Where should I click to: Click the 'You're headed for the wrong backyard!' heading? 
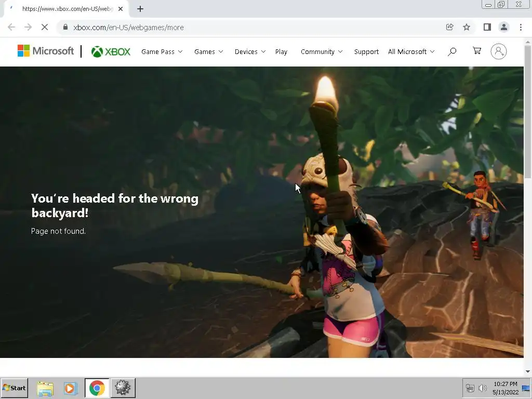click(115, 206)
